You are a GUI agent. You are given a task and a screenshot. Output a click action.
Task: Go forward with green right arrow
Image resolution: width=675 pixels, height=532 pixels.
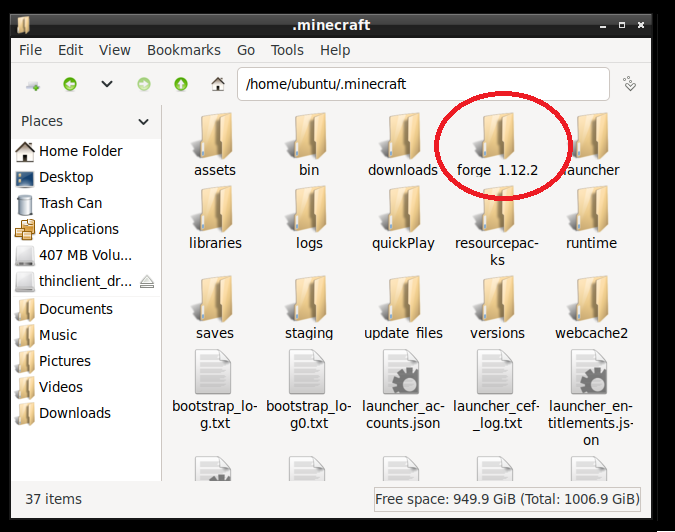pos(144,84)
